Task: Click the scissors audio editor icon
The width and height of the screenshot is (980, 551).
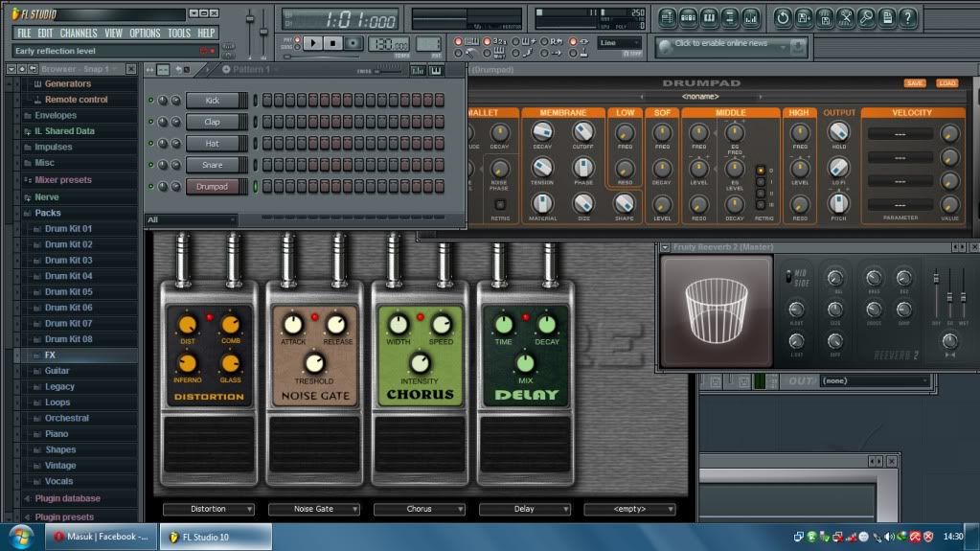Action: [845, 18]
